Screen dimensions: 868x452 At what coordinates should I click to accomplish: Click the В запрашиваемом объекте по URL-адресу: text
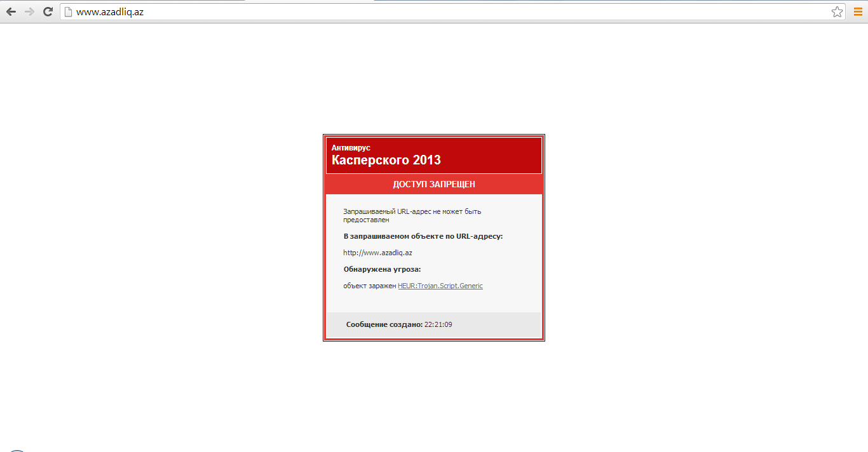pyautogui.click(x=423, y=236)
